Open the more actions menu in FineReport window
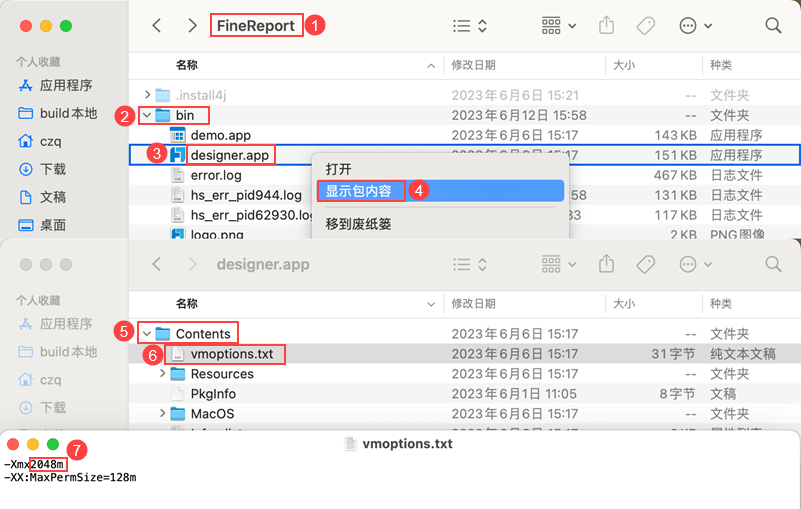 [695, 26]
